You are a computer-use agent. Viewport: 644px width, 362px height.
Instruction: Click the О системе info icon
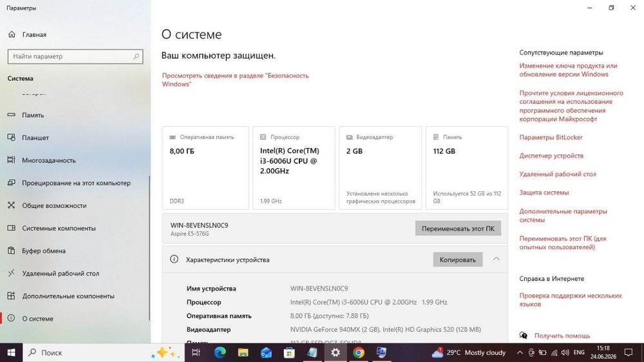pyautogui.click(x=12, y=318)
